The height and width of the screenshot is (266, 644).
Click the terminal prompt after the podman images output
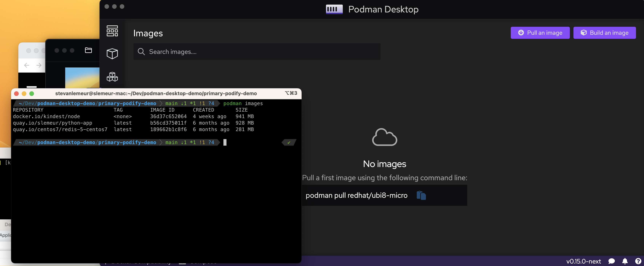click(x=225, y=142)
